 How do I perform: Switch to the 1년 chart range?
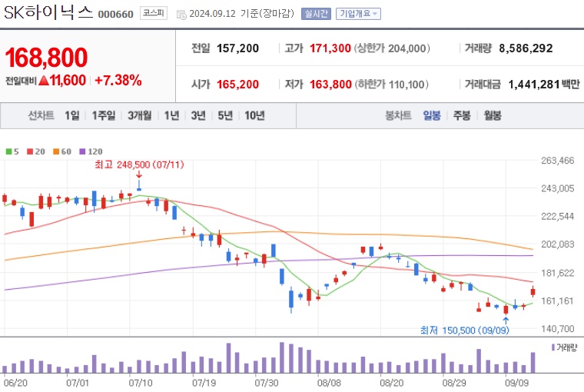(171, 115)
